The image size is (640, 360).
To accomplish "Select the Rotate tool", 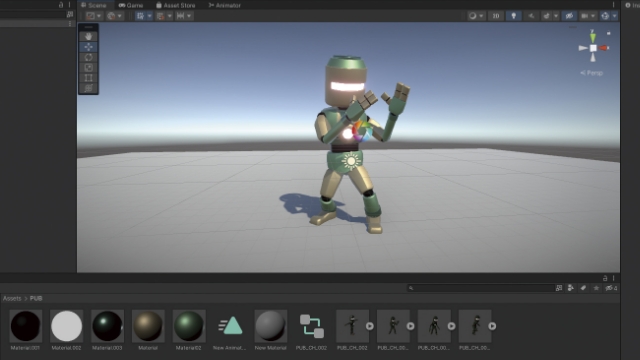I will point(88,57).
